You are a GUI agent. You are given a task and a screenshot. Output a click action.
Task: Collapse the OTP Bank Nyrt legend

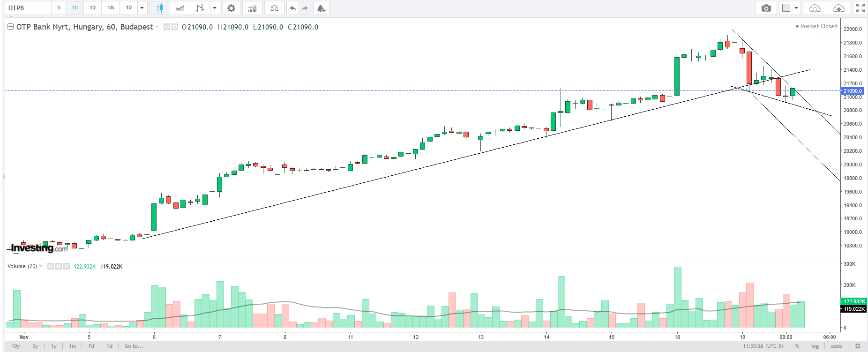tap(10, 27)
